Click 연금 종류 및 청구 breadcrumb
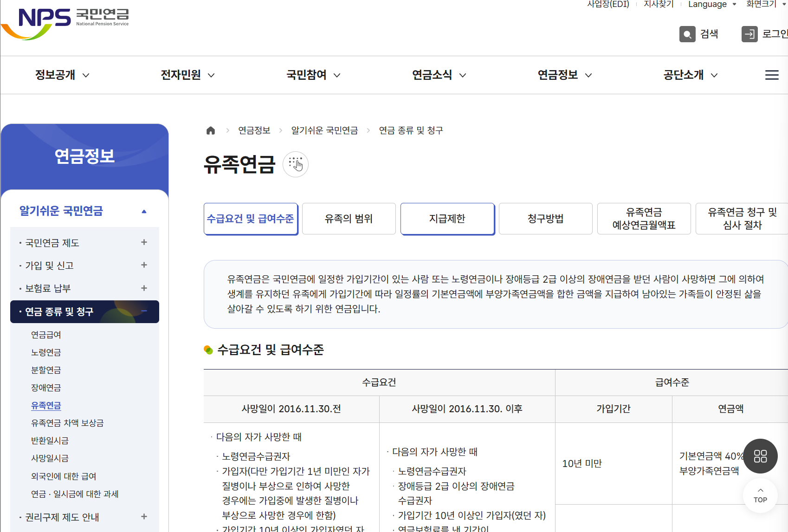 tap(411, 130)
